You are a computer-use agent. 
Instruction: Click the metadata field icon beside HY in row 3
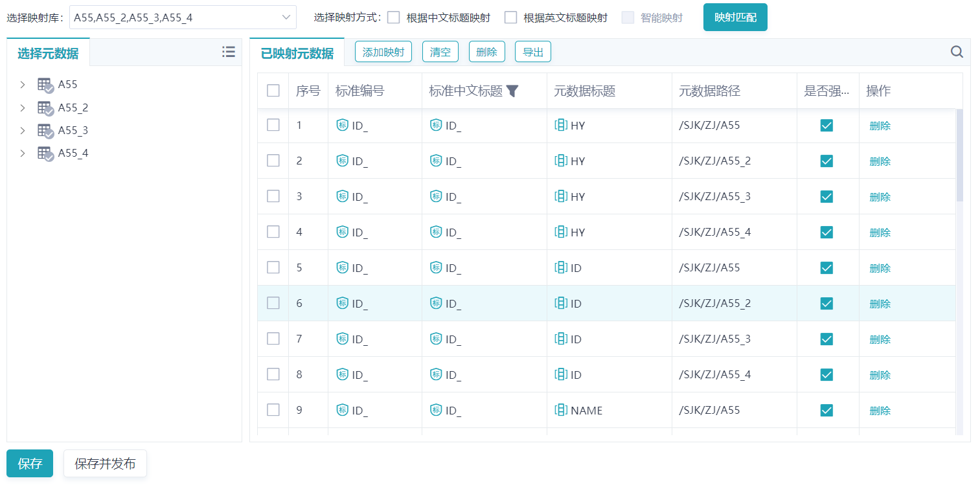pyautogui.click(x=561, y=196)
